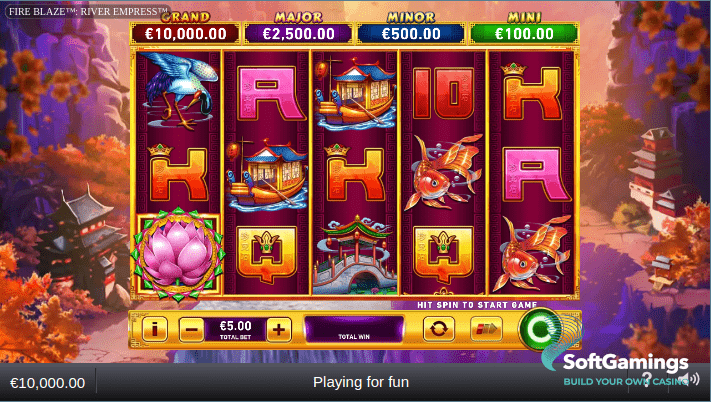Select the Grand jackpot €10,000.00 panel

185,34
